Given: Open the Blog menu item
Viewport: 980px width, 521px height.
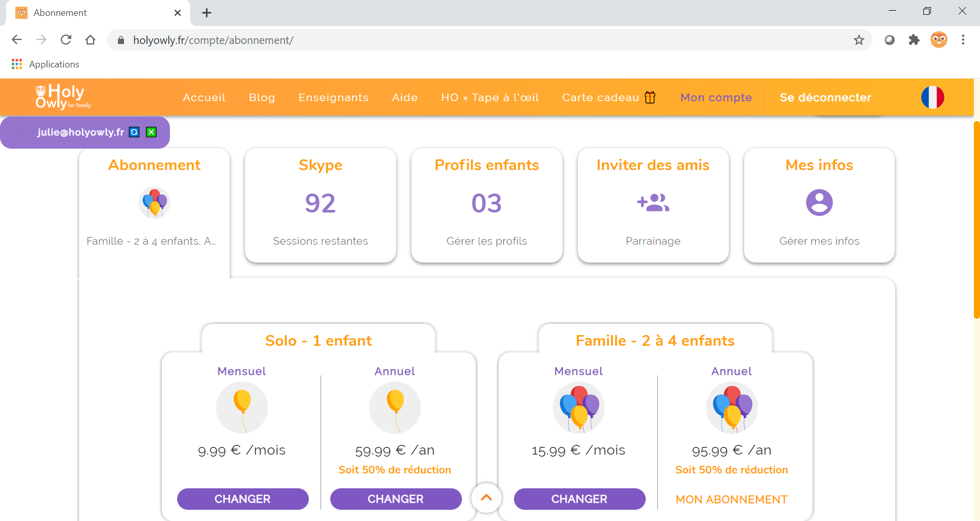Looking at the screenshot, I should point(262,98).
